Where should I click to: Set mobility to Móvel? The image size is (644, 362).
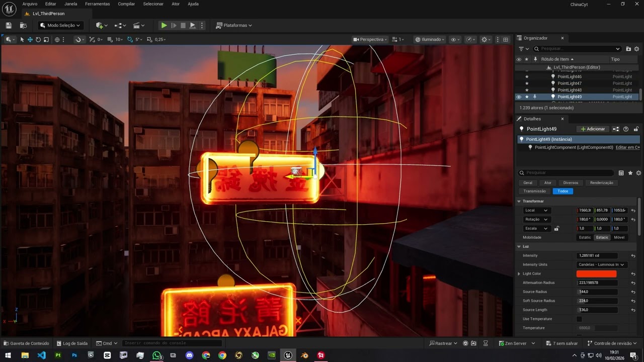pyautogui.click(x=619, y=237)
